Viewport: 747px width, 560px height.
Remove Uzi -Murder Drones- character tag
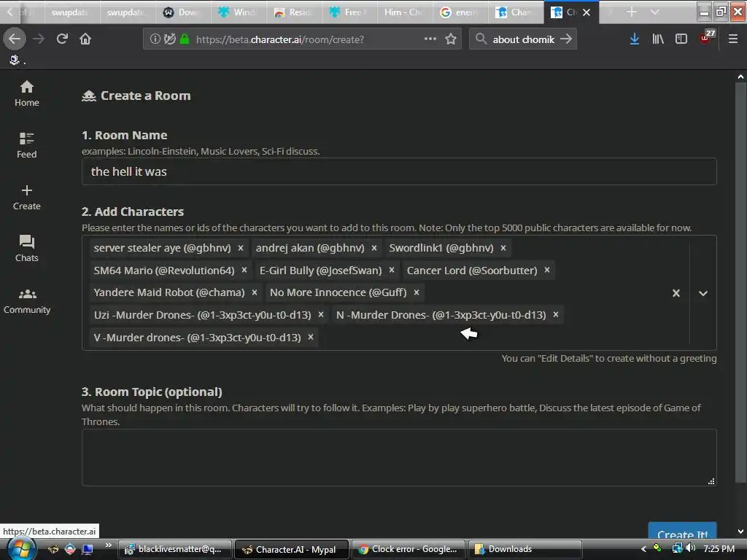pyautogui.click(x=321, y=315)
